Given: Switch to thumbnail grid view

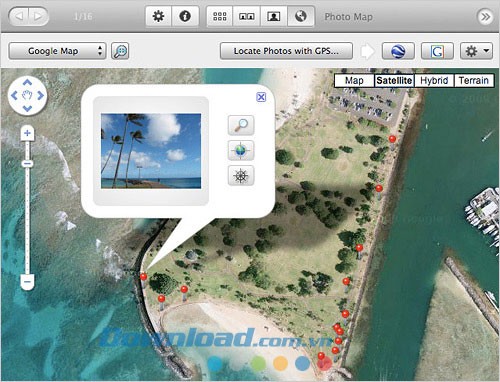Looking at the screenshot, I should [220, 16].
